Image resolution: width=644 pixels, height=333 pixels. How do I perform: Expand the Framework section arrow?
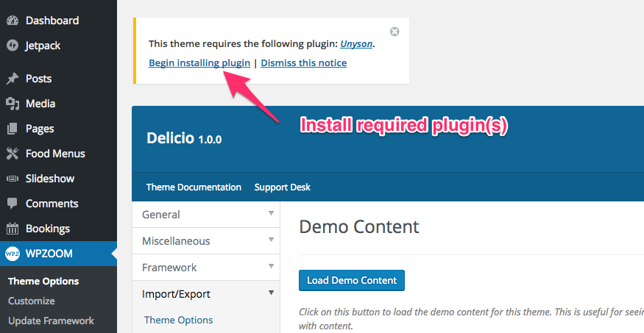click(271, 266)
